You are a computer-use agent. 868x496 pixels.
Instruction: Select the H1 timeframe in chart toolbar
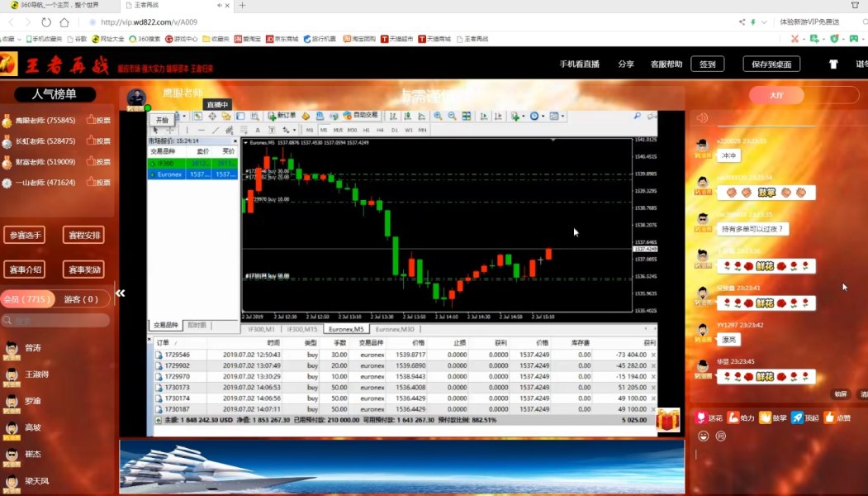[367, 130]
